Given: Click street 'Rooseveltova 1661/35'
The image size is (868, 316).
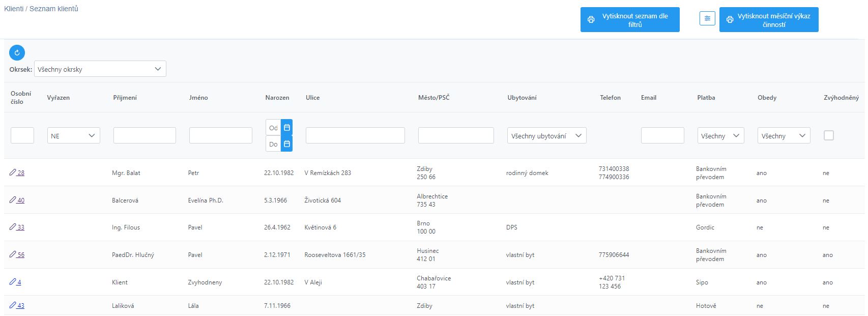Looking at the screenshot, I should tap(335, 255).
